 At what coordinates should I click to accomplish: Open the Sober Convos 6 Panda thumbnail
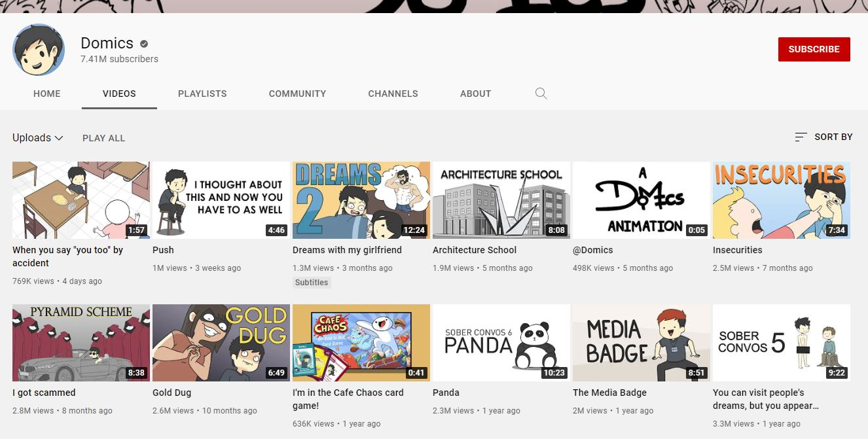coord(501,343)
